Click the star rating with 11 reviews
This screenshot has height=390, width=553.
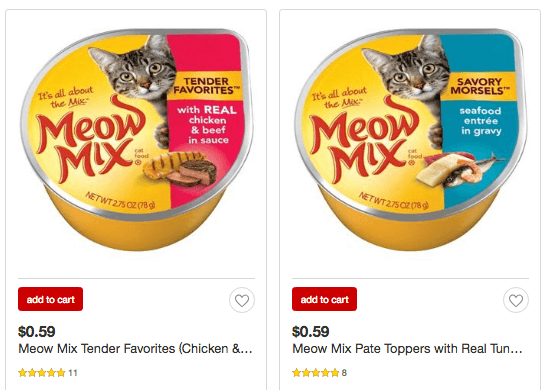point(42,373)
